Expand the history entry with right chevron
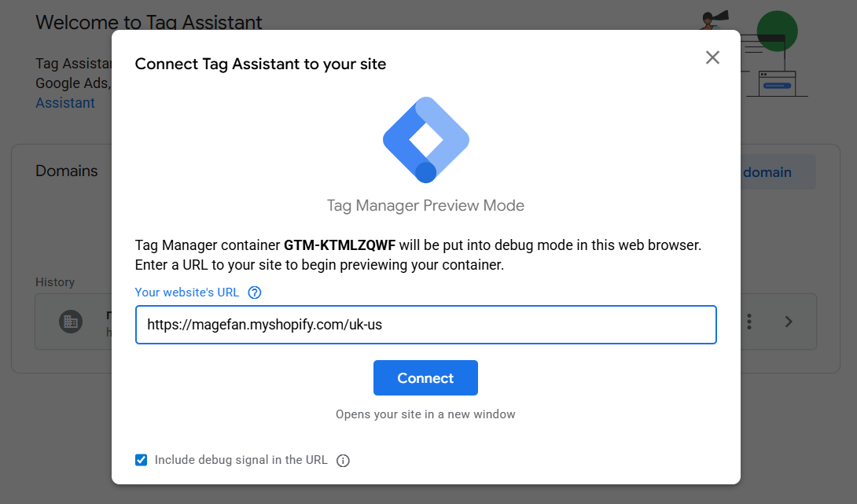The height and width of the screenshot is (504, 857). coord(788,322)
